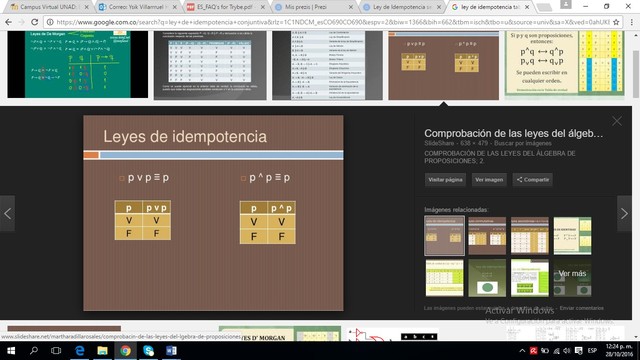This screenshot has height=360, width=640.
Task: Select third related image with tall truth table
Action: pyautogui.click(x=529, y=236)
